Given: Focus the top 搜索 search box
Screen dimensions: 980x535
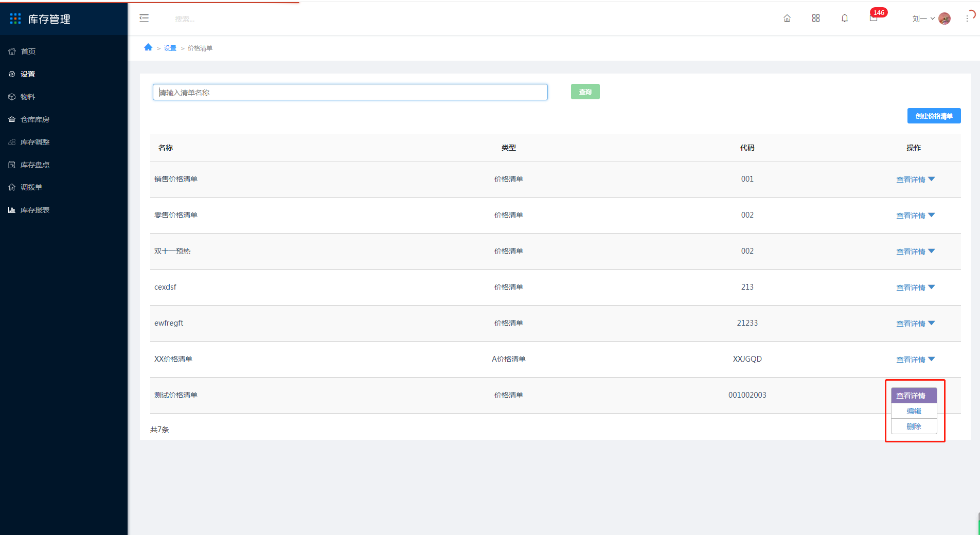Looking at the screenshot, I should pyautogui.click(x=185, y=19).
